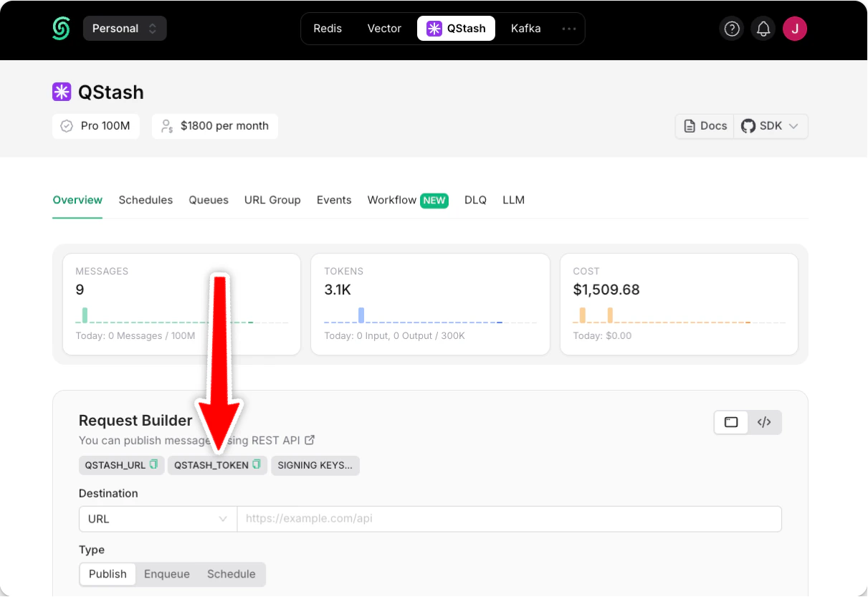Image resolution: width=868 pixels, height=597 pixels.
Task: Switch to the Redis product tab
Action: point(328,29)
